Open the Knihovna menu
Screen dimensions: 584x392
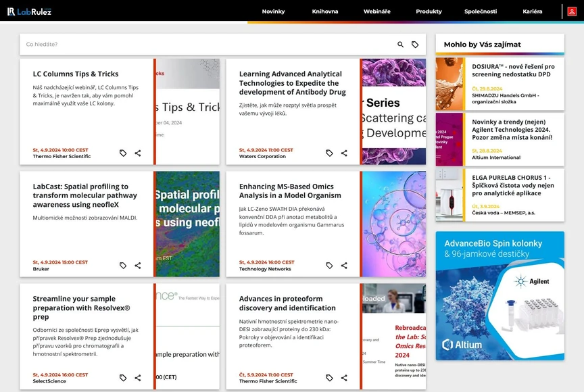click(x=324, y=11)
